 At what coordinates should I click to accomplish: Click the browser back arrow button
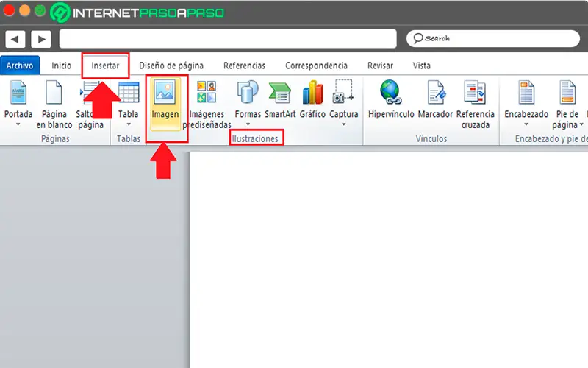pos(15,39)
